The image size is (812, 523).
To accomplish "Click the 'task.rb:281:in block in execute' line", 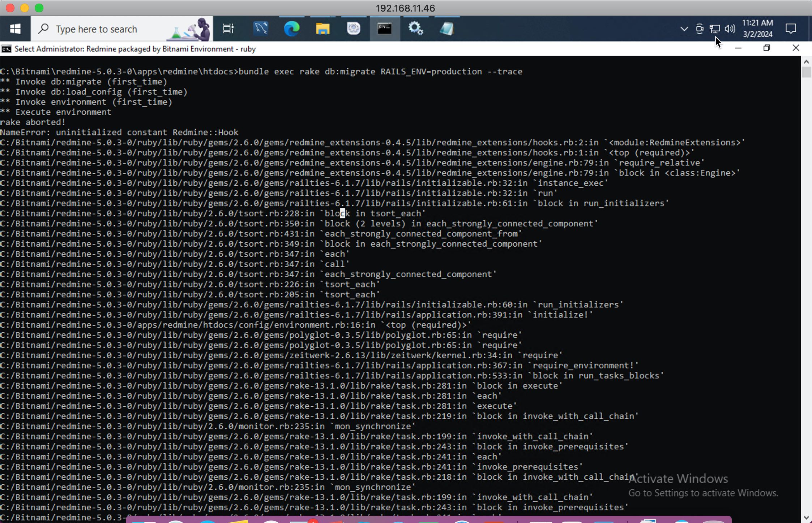I will tap(281, 385).
